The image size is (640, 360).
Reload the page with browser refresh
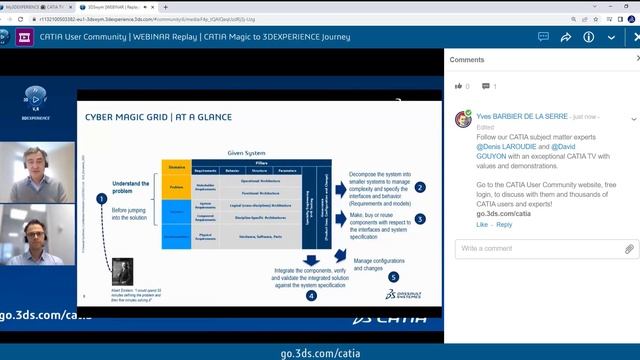click(20, 19)
